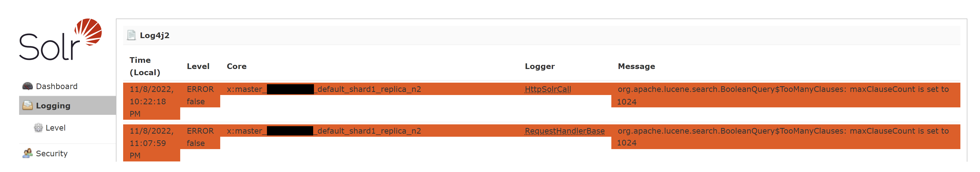Click the Core column header
Viewport: 980px width, 172px height.
tap(237, 66)
